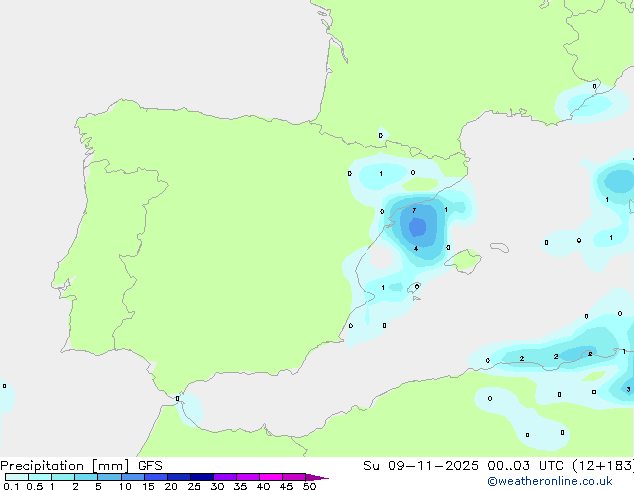The height and width of the screenshot is (490, 634).
Task: Click the '0.1' legend scale label
Action: pos(11,486)
